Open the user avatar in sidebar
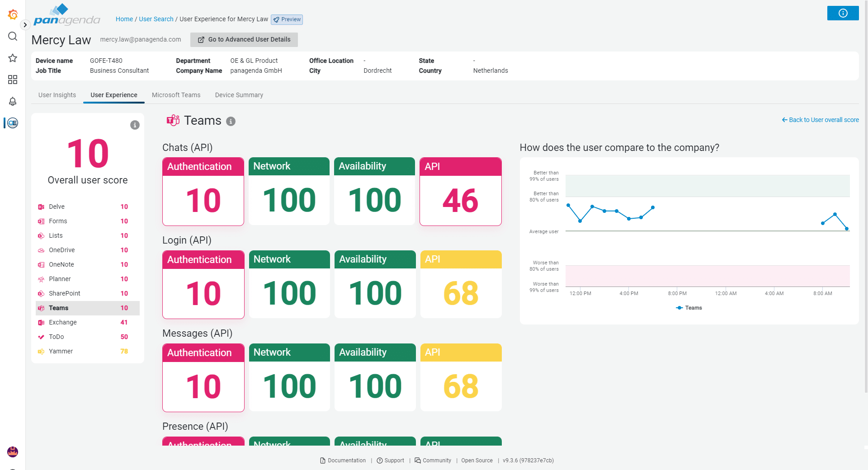Screen dimensions: 868x470 click(13, 451)
